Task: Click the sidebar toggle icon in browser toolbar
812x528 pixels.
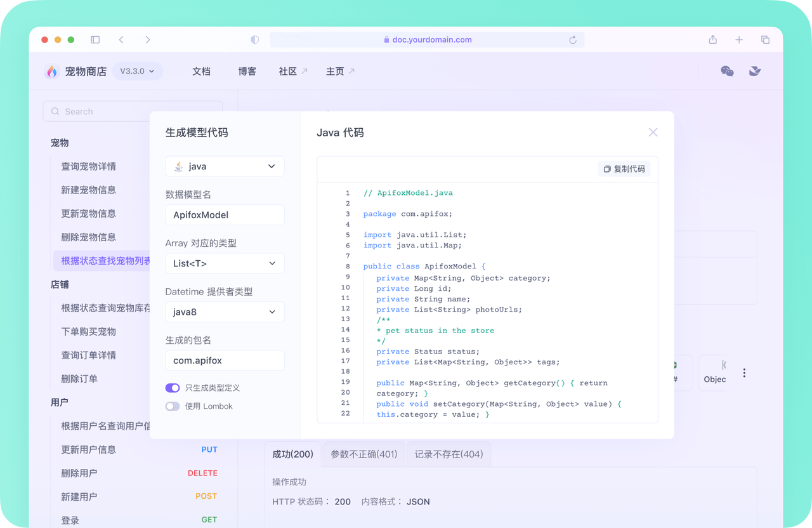Action: tap(95, 39)
